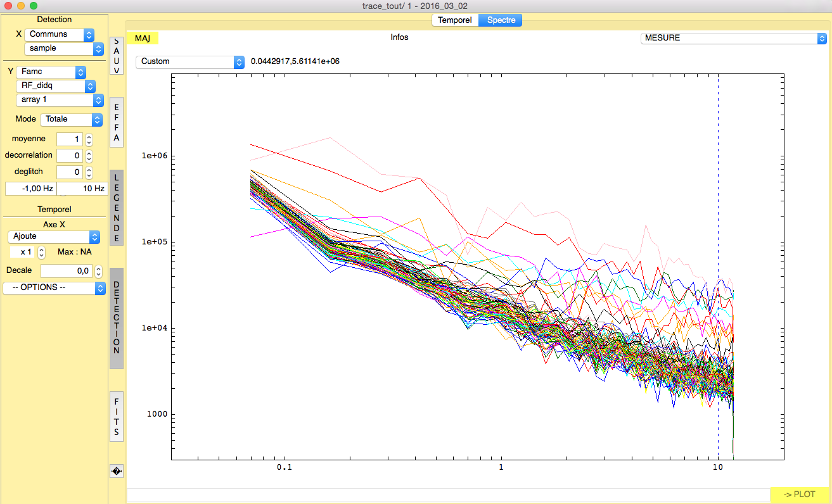Open the Custom dropdown above the plot
Screen dimensions: 832x504
[x=190, y=61]
